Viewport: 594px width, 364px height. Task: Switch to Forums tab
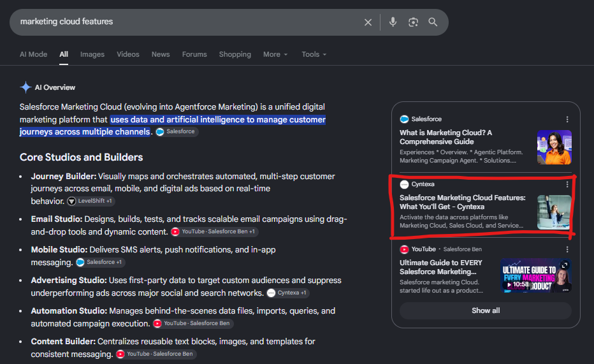pyautogui.click(x=194, y=54)
